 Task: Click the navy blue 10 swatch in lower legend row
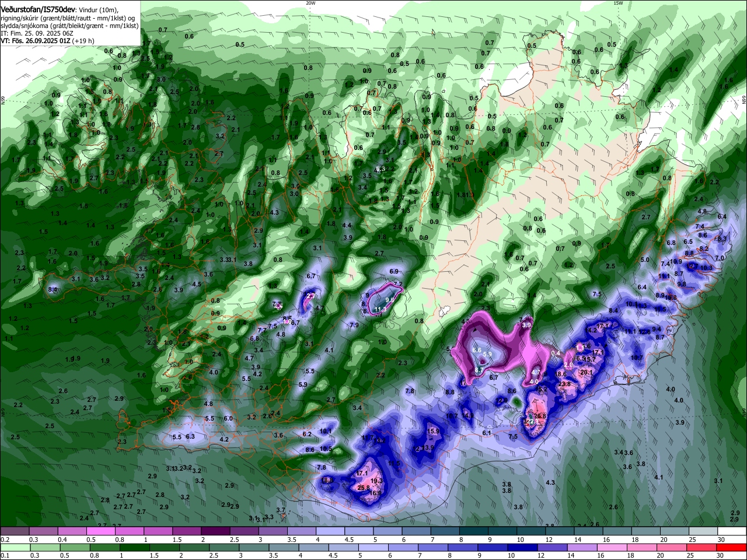pyautogui.click(x=523, y=547)
